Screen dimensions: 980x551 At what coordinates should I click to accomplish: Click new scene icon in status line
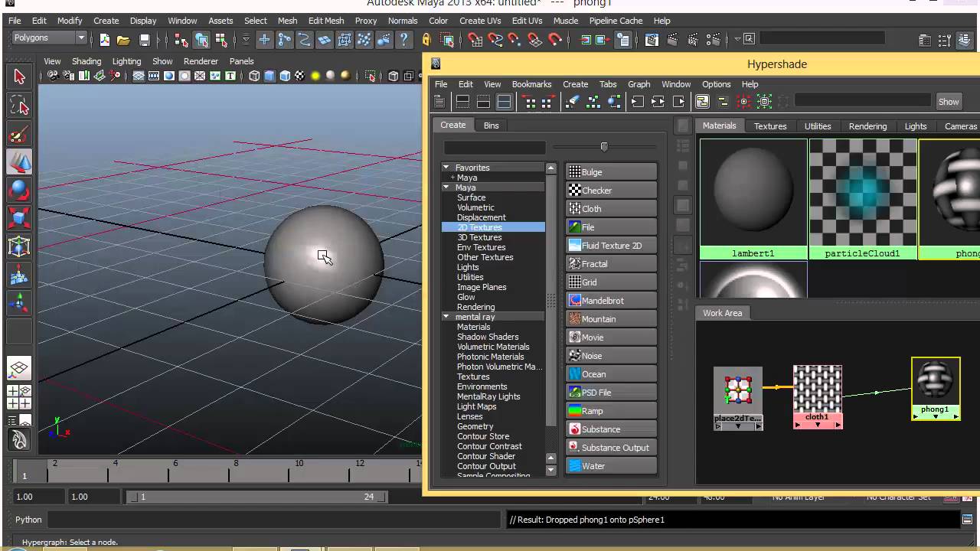(105, 40)
